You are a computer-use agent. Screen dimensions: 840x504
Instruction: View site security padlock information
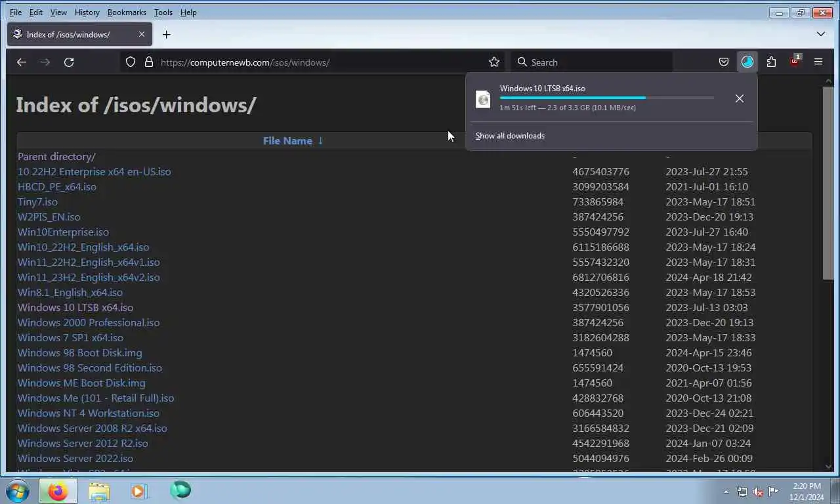pos(149,62)
